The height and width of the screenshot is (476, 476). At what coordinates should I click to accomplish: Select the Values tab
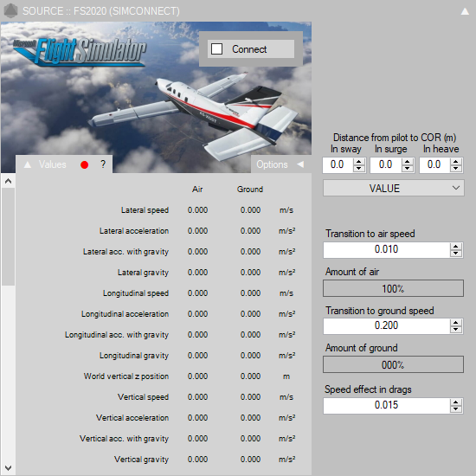[x=52, y=164]
